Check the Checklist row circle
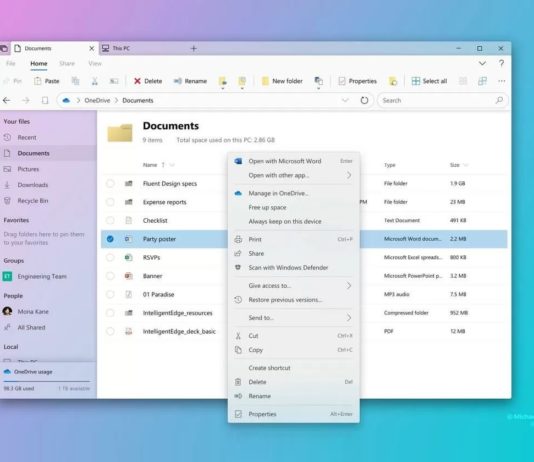This screenshot has height=462, width=534. tap(110, 220)
